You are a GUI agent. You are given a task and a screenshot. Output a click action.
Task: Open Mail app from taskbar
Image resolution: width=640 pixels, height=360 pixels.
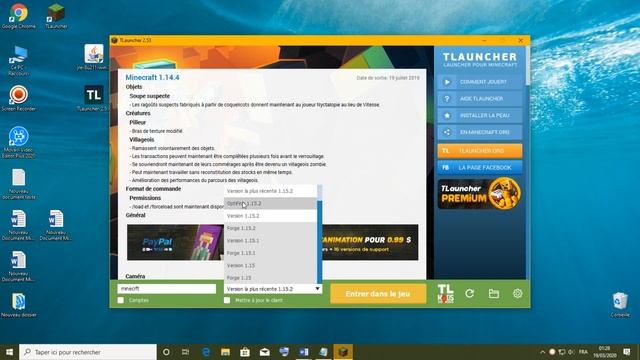(x=264, y=352)
